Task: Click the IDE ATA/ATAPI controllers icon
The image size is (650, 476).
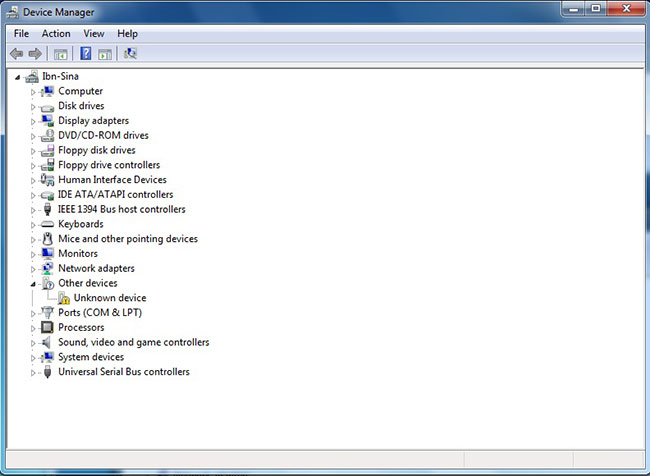Action: [x=47, y=195]
